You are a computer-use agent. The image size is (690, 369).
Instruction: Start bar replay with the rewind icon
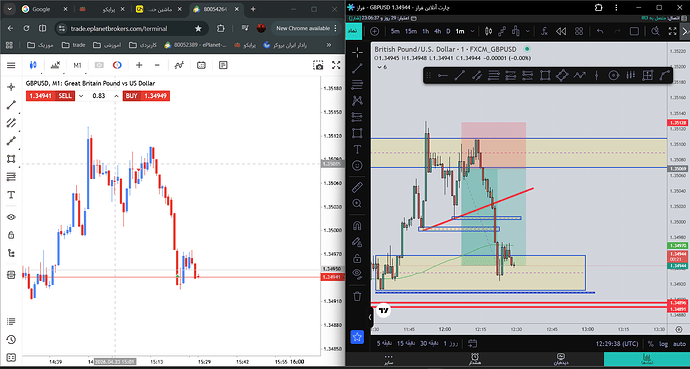[x=561, y=31]
